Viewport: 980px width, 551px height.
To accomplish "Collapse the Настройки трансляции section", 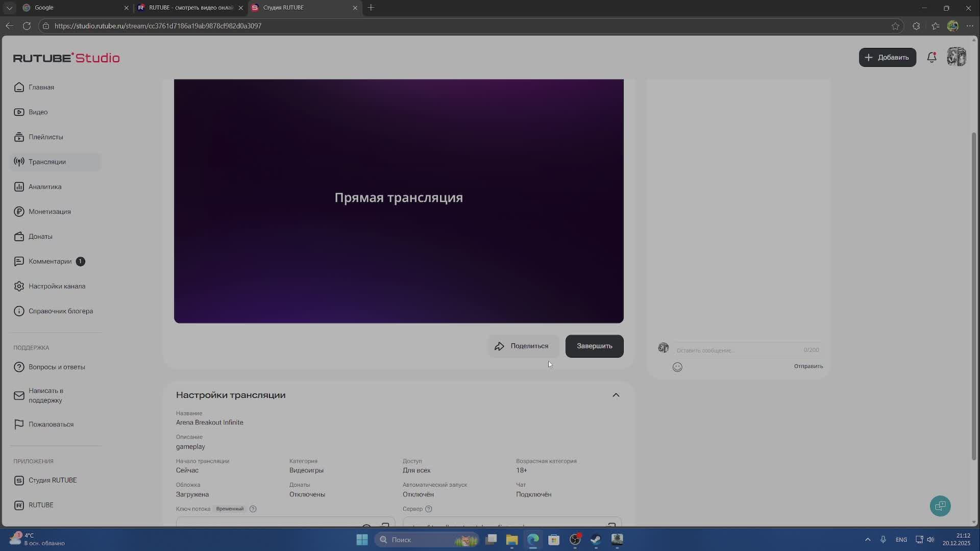I will coord(616,395).
